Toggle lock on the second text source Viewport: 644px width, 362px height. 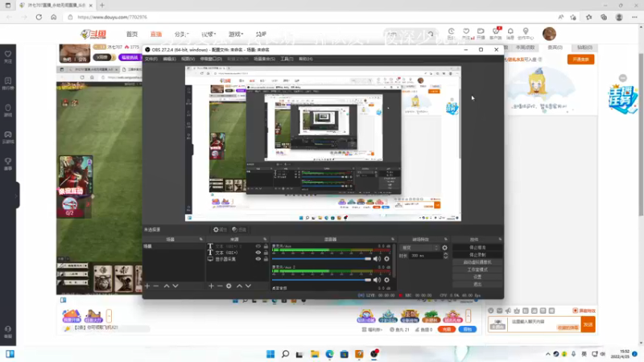click(x=266, y=253)
